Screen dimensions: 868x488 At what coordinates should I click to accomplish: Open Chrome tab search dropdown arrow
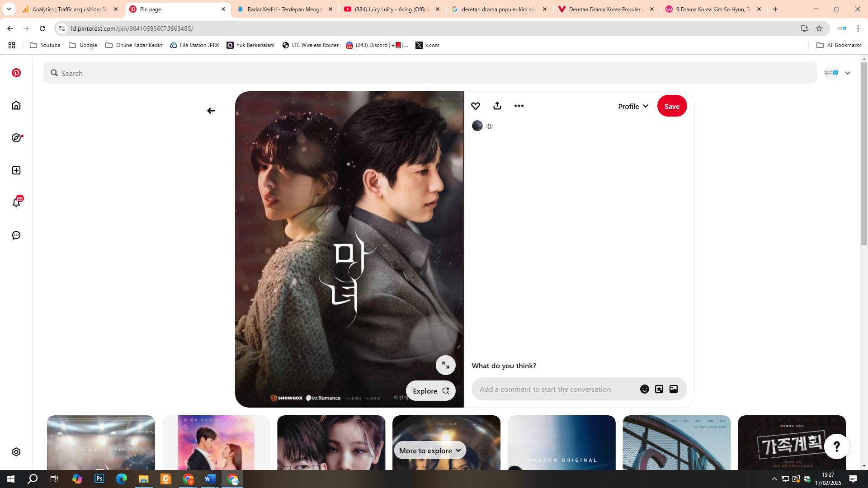tap(9, 9)
